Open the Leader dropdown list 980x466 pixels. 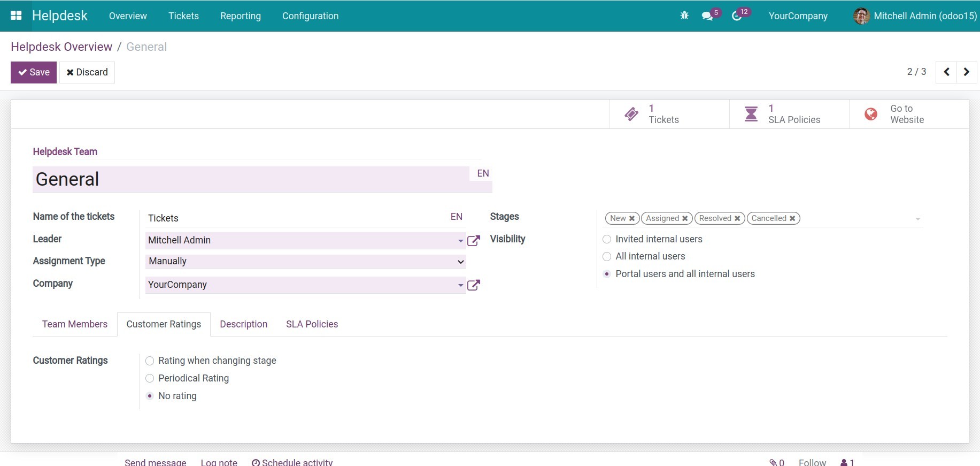point(460,241)
